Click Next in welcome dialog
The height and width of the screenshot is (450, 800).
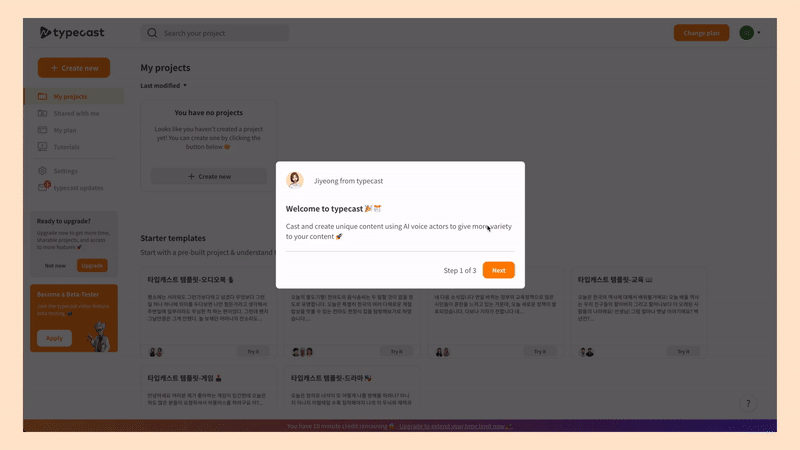click(x=498, y=270)
